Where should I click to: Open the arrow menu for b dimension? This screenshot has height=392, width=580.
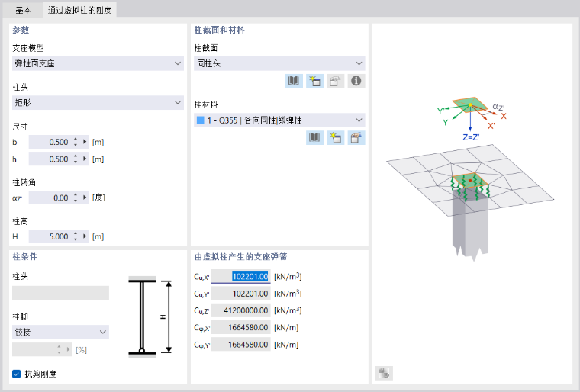point(85,142)
